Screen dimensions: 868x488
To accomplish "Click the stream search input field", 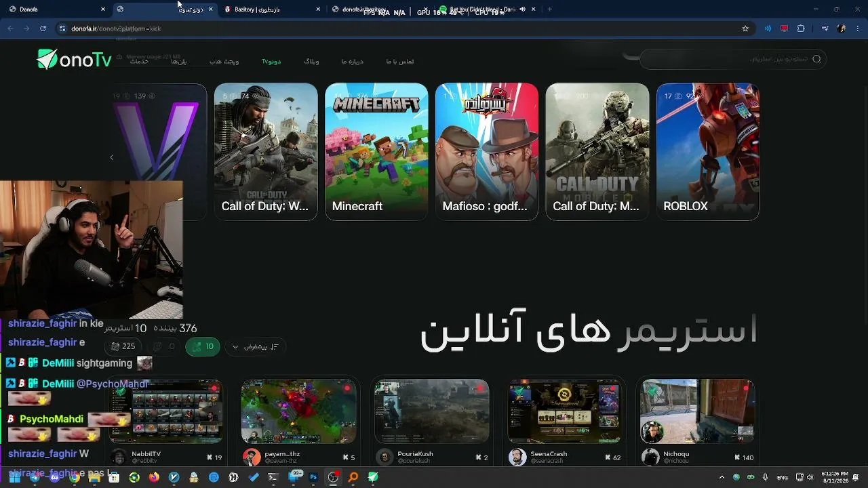I will (x=732, y=59).
